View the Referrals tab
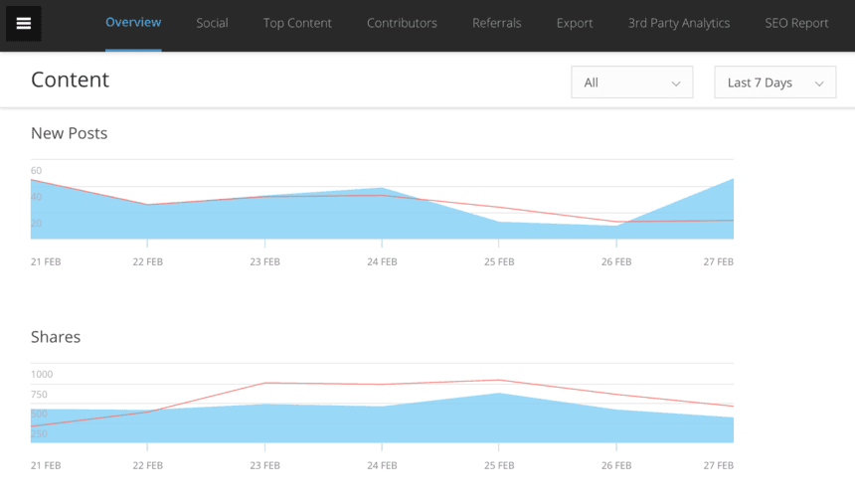The height and width of the screenshot is (504, 855). click(496, 23)
